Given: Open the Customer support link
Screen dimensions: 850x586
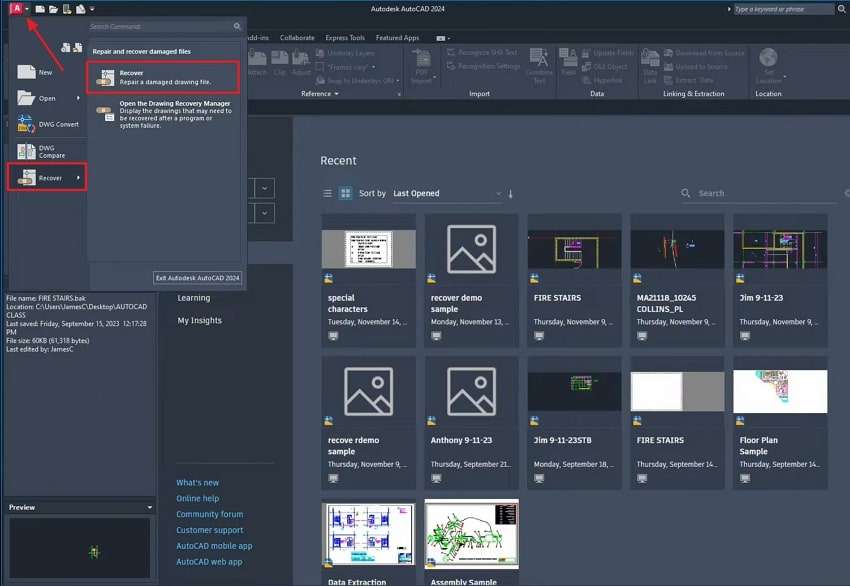Looking at the screenshot, I should click(209, 530).
